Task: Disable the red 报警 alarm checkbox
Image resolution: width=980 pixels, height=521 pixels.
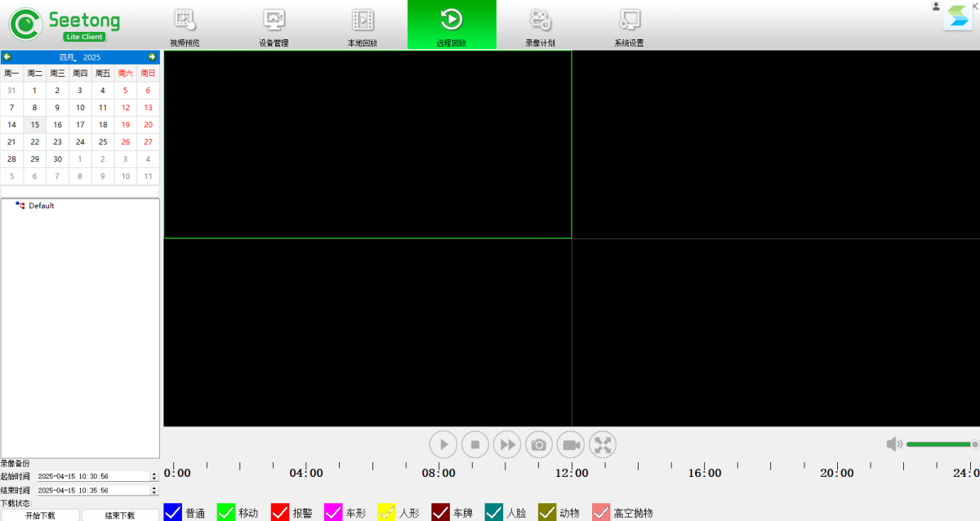Action: pyautogui.click(x=280, y=512)
